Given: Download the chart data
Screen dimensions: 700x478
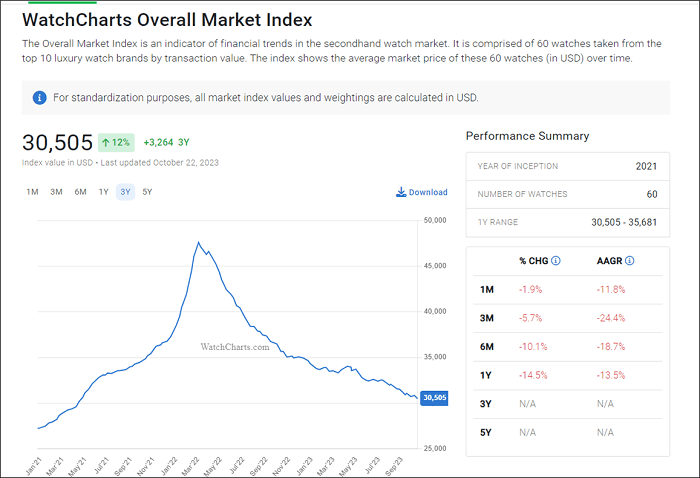Looking at the screenshot, I should 422,192.
